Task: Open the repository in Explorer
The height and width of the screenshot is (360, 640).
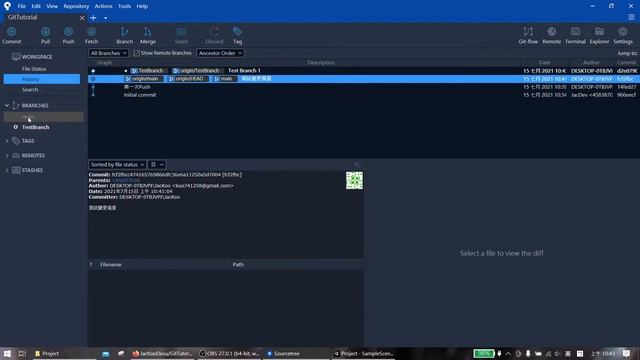Action: (x=599, y=32)
